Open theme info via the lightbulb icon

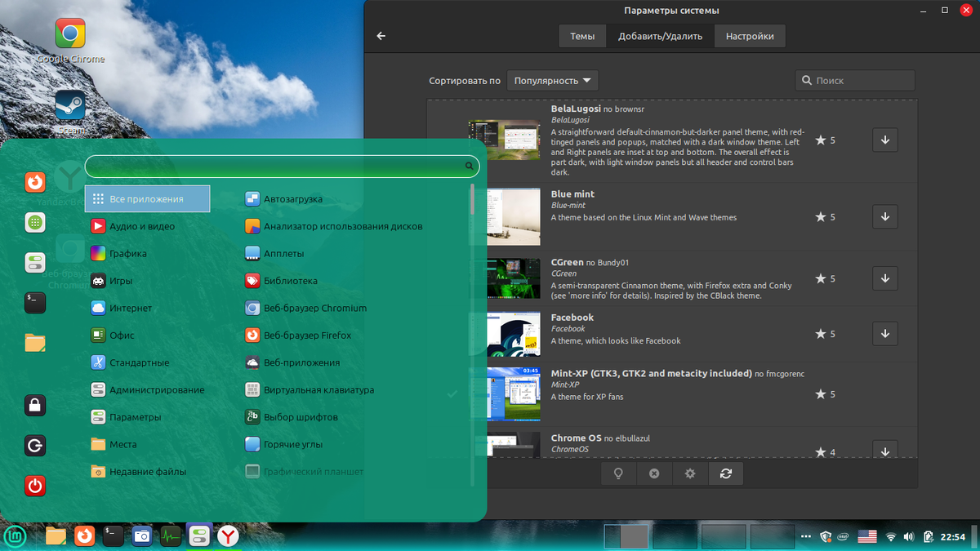coord(618,473)
